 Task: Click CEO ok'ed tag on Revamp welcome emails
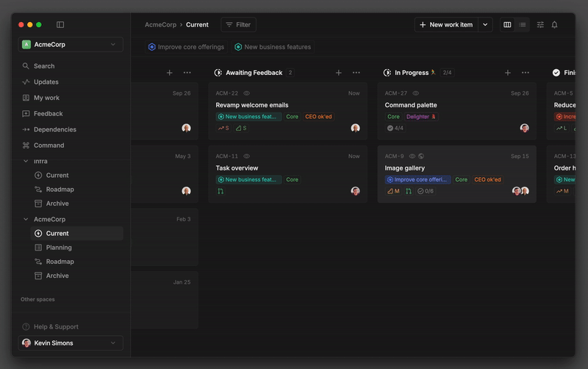[318, 117]
